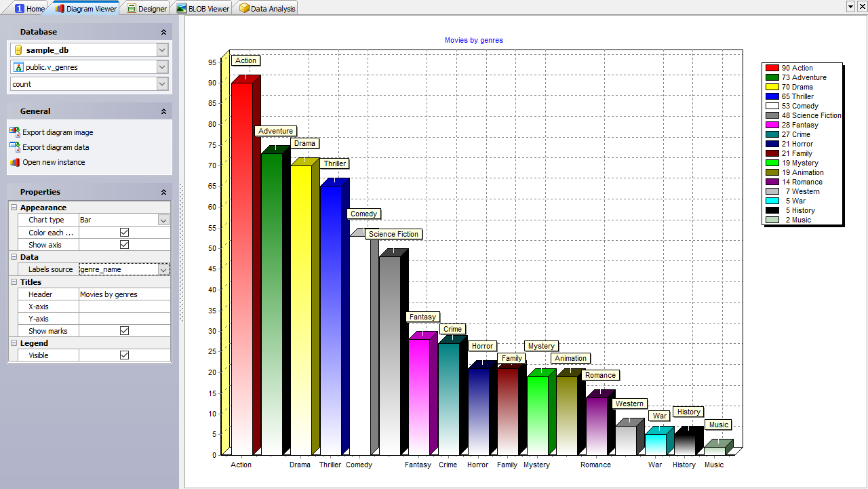868x489 pixels.
Task: Collapse the Database panel section
Action: pyautogui.click(x=163, y=32)
